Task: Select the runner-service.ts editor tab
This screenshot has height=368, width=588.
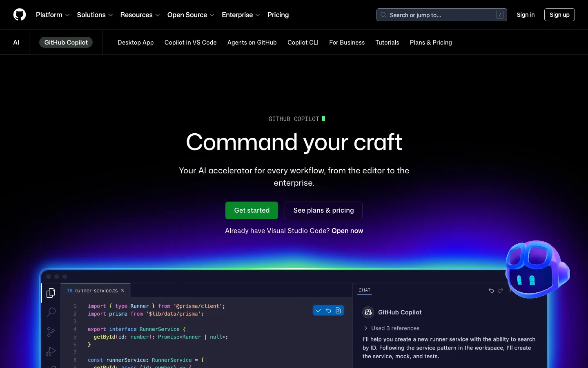Action: coord(96,290)
